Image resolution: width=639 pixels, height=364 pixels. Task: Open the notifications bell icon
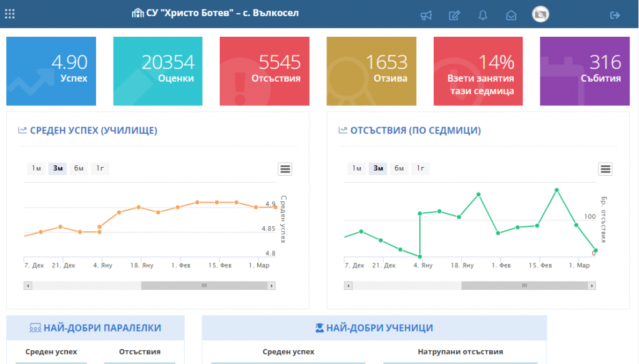coord(483,16)
